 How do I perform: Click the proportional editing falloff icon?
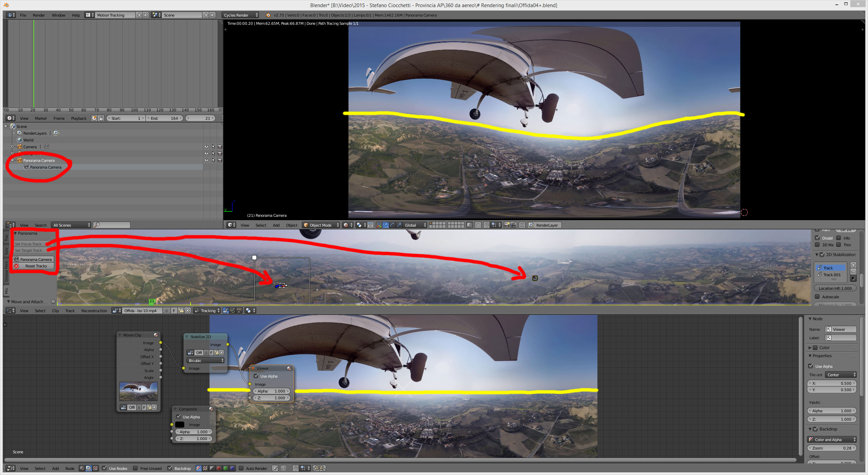pyautogui.click(x=477, y=225)
